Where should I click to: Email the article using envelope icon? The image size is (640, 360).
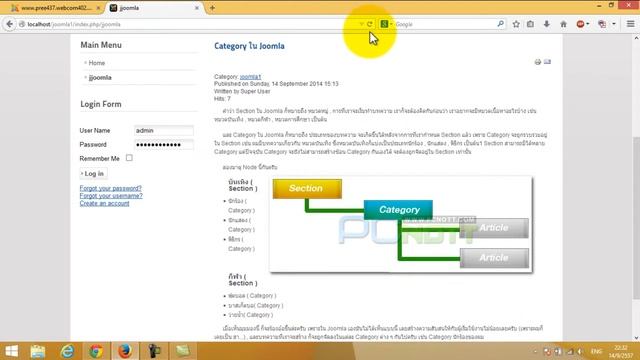(x=547, y=62)
